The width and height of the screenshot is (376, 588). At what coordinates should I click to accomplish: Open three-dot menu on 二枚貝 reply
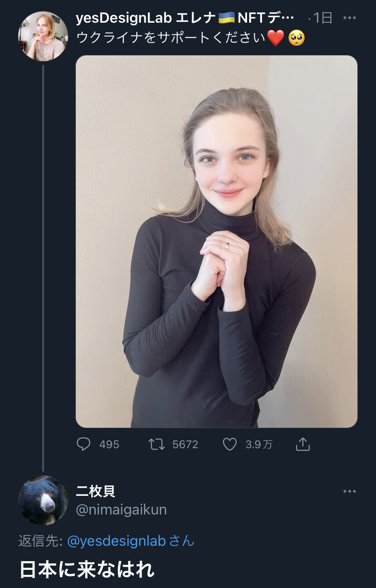[349, 491]
